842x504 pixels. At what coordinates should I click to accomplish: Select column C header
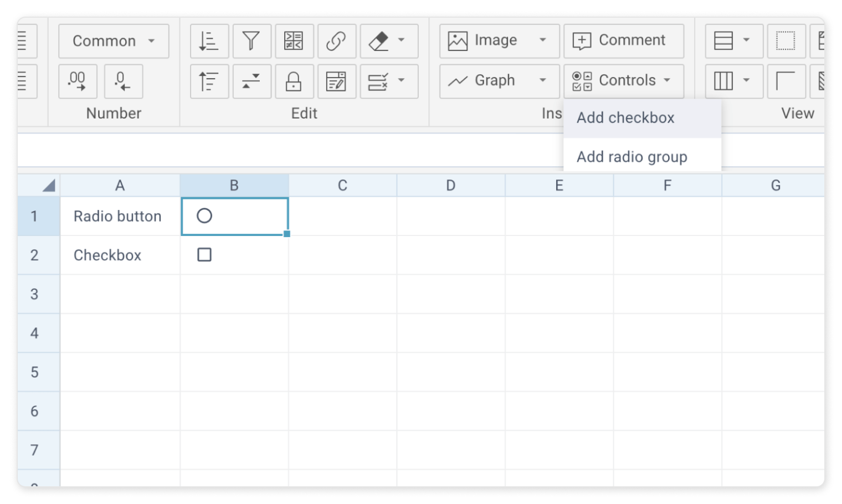(x=343, y=186)
